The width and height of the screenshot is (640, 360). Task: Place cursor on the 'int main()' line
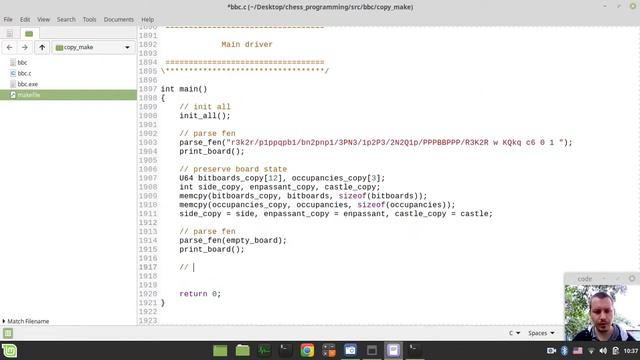point(184,89)
